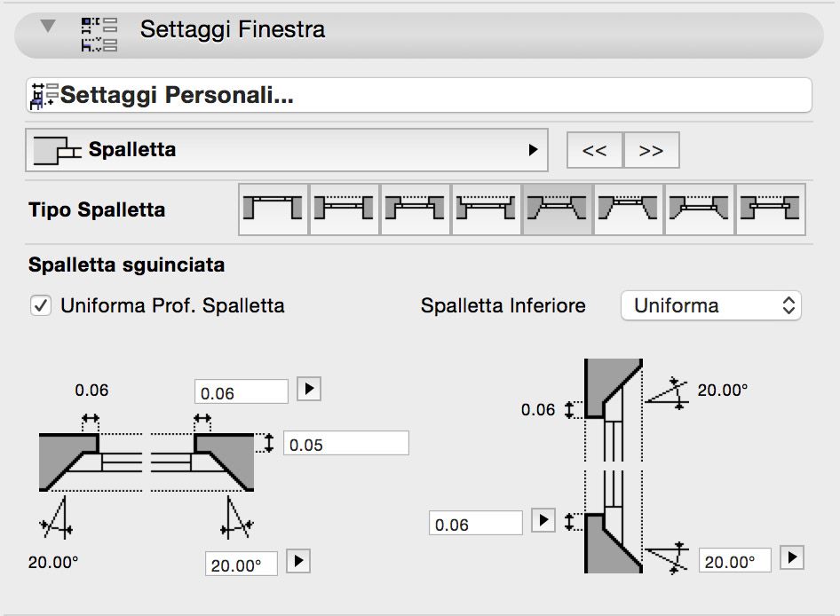Screen dimensions: 840x616
Task: Go to previous page with << button
Action: [x=595, y=151]
